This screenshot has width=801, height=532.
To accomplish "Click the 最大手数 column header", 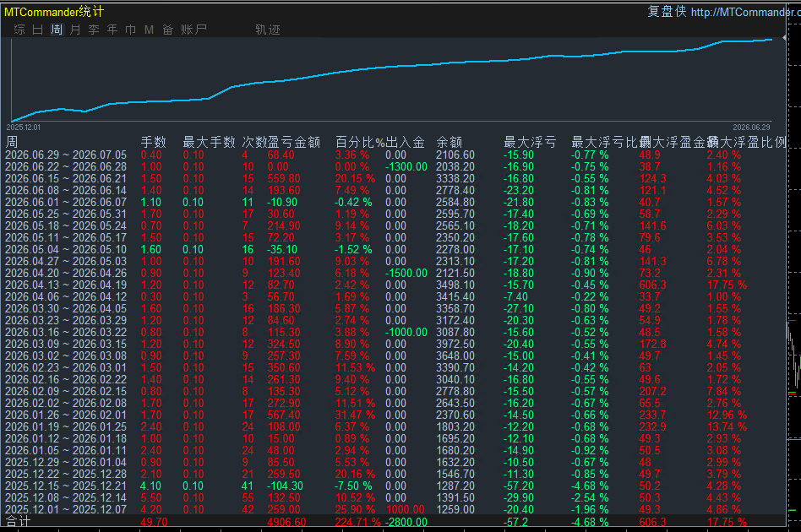I will coord(209,142).
